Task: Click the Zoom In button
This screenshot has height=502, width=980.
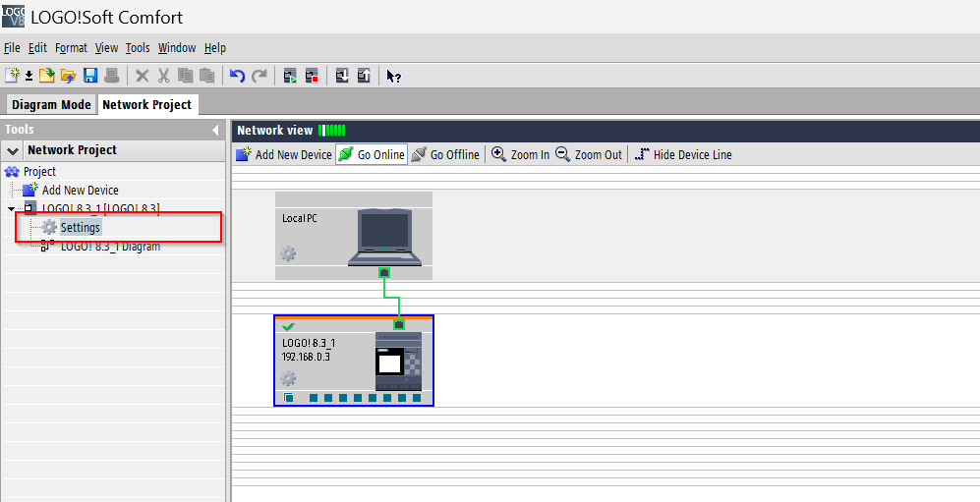Action: (521, 154)
